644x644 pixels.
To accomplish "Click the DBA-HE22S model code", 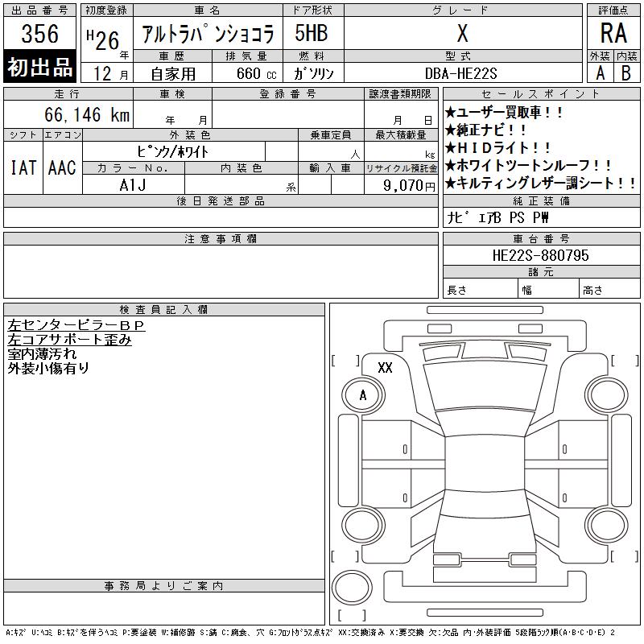I will [462, 72].
